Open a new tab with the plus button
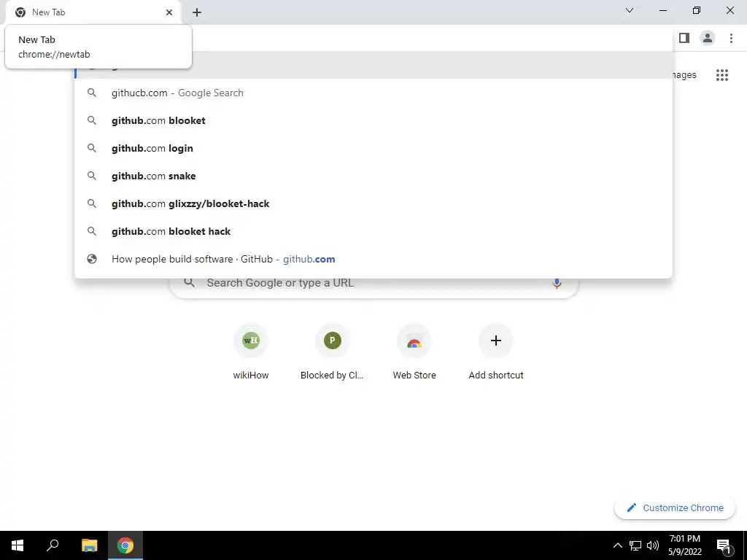Viewport: 747px width, 560px height. click(197, 12)
